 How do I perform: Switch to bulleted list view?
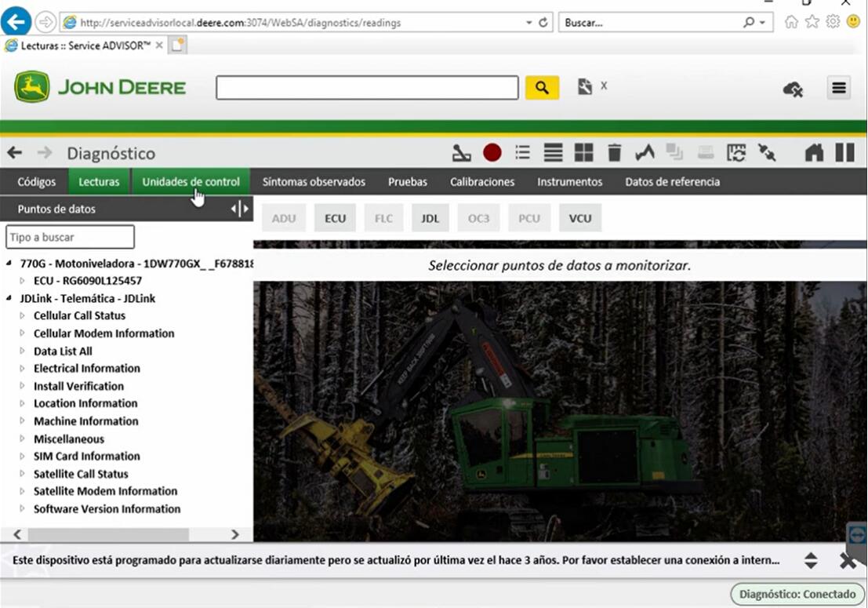pos(522,152)
